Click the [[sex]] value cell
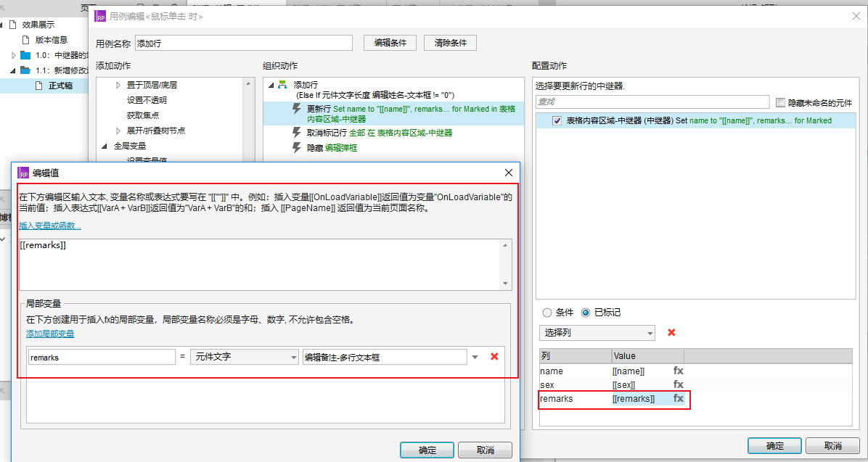This screenshot has height=462, width=868. point(624,385)
